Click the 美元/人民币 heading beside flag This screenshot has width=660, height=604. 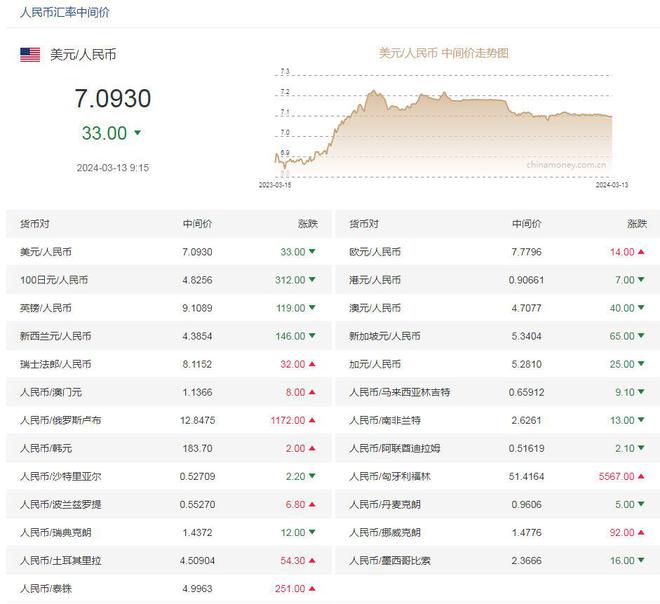83,55
